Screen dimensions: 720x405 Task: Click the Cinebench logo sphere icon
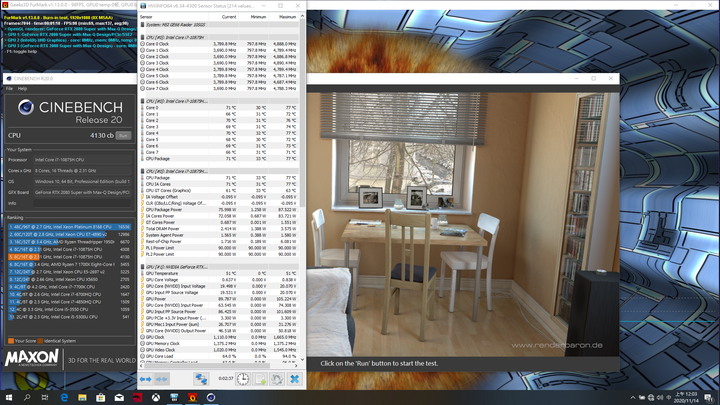pos(26,107)
